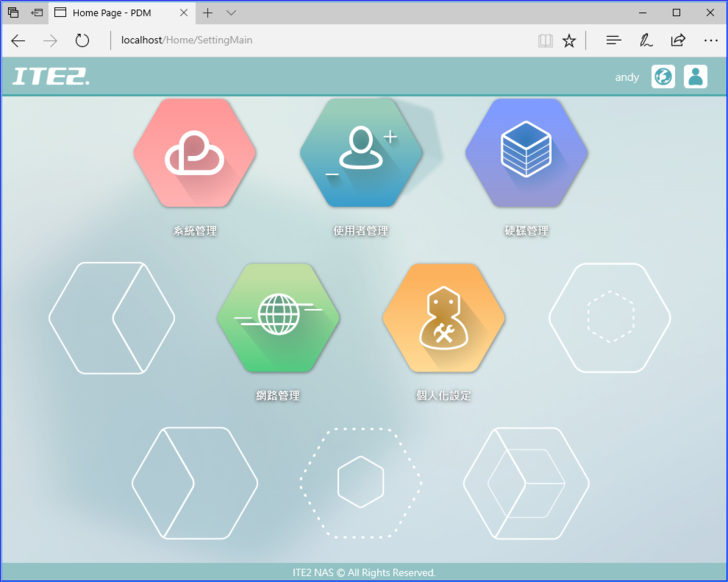
Task: Click the set tabs aside icon
Action: tap(37, 13)
